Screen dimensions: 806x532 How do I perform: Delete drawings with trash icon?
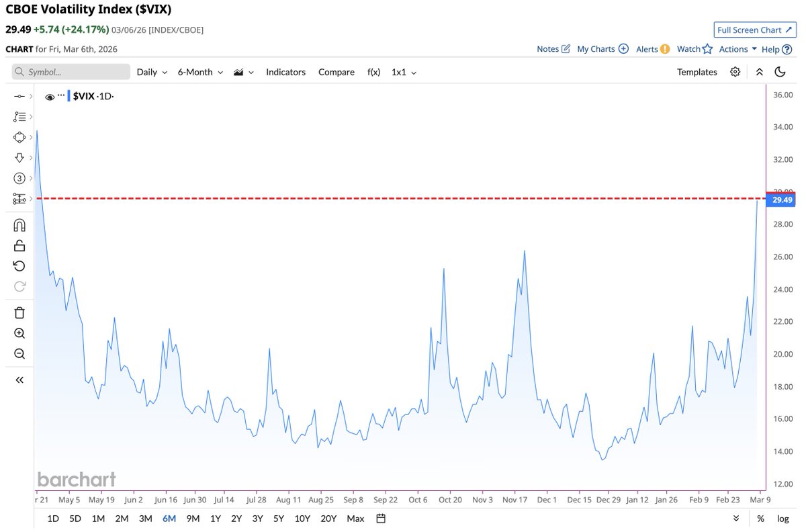pyautogui.click(x=19, y=312)
